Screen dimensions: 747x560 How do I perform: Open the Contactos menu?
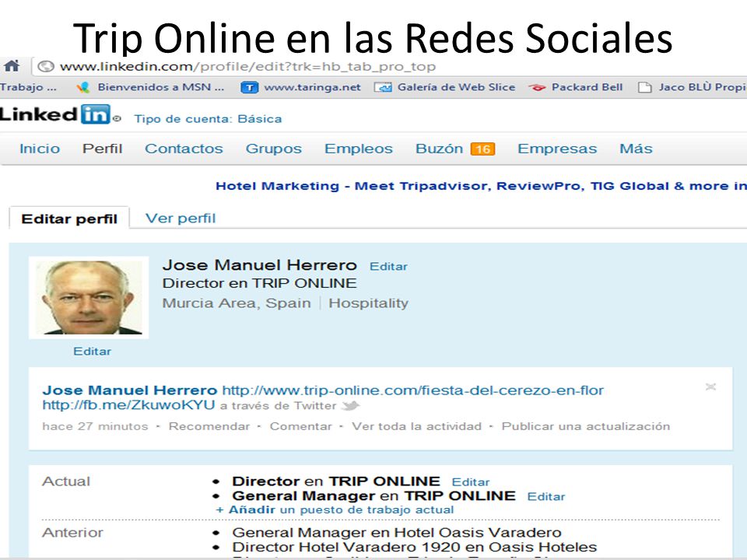coord(184,149)
